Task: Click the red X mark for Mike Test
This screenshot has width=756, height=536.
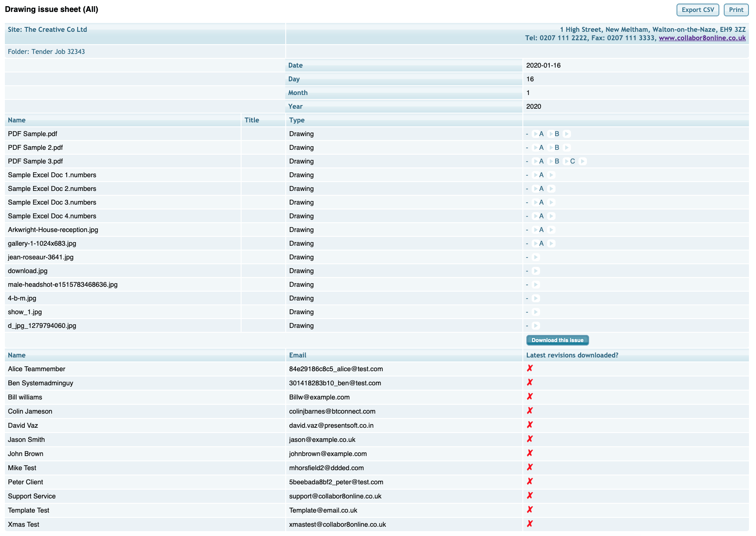Action: pyautogui.click(x=530, y=467)
